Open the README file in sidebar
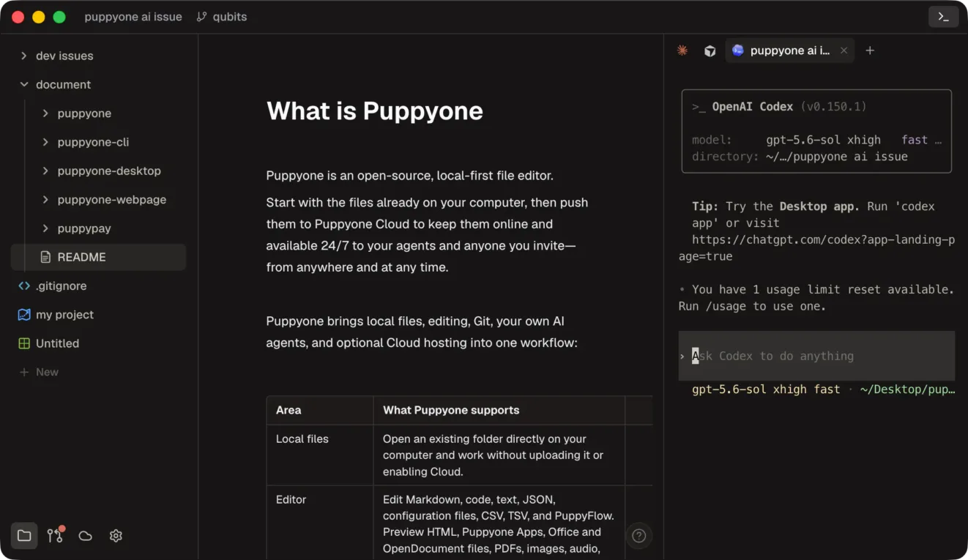The image size is (968, 560). (x=98, y=257)
